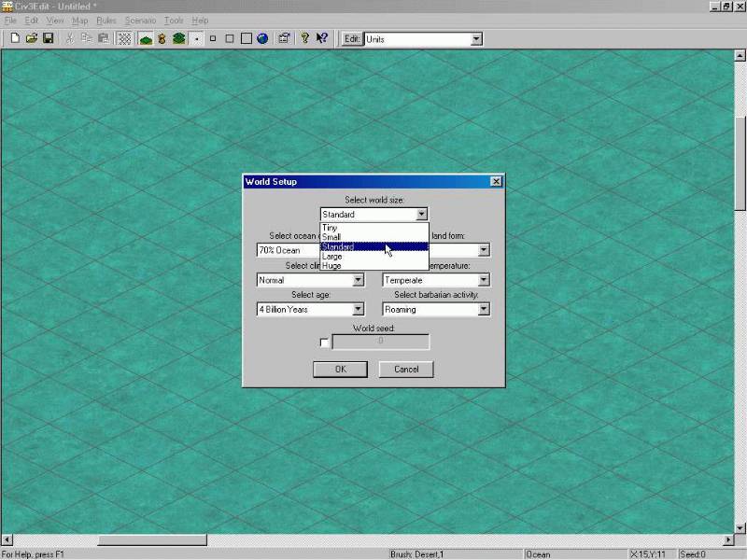
Task: Pick Huge from the world size list
Action: click(x=374, y=266)
